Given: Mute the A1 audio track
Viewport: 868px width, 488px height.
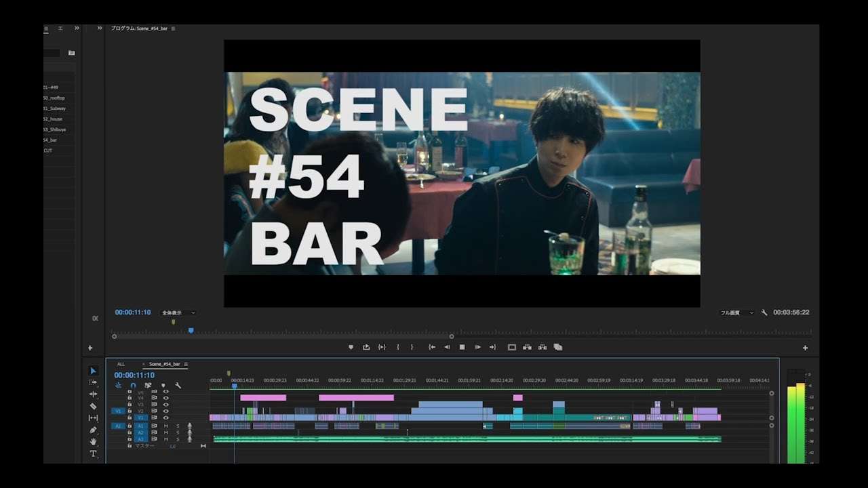Looking at the screenshot, I should (165, 426).
